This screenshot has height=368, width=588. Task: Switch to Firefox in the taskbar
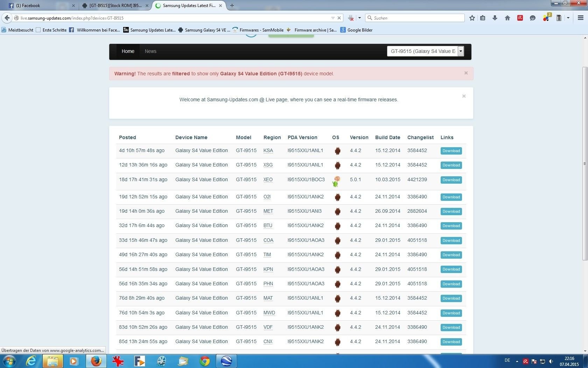coord(96,361)
